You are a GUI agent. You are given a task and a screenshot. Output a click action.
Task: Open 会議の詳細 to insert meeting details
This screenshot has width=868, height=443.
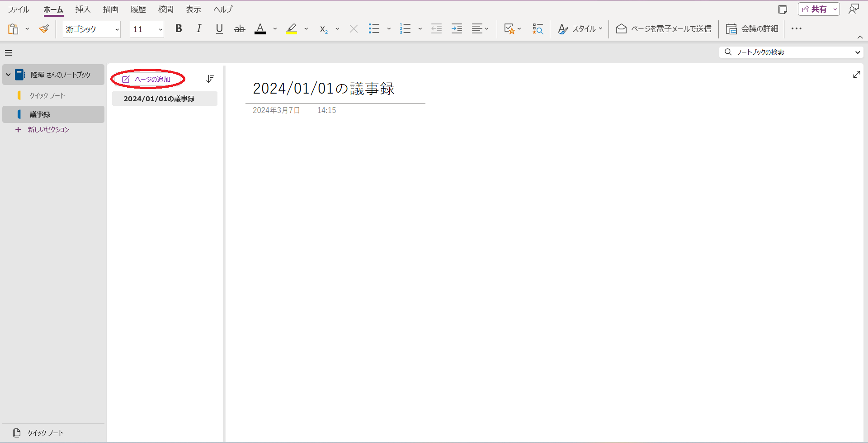[x=732, y=28]
